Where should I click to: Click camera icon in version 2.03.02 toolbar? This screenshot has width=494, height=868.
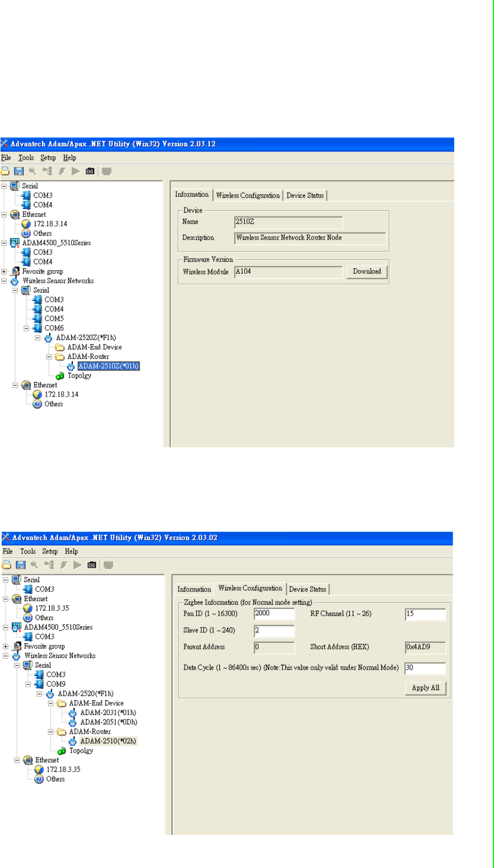coord(92,565)
